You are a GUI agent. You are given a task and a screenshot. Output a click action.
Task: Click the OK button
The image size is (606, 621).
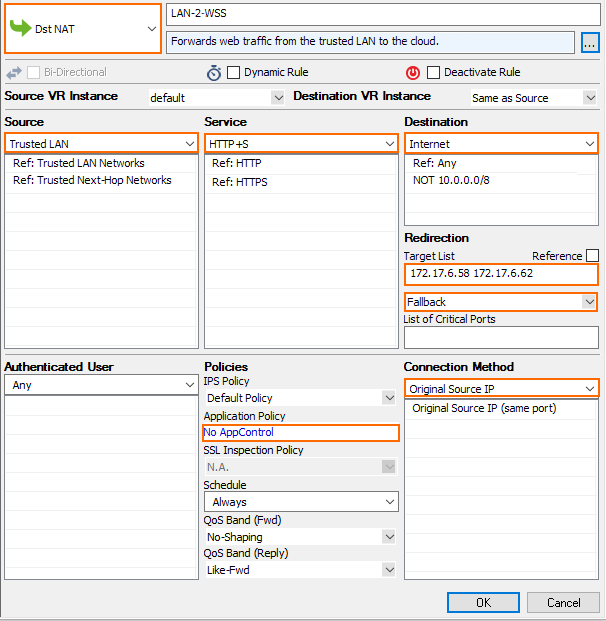click(x=483, y=602)
